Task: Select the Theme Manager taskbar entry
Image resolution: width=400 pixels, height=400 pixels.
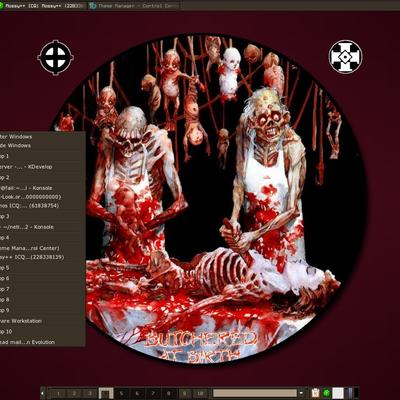Action: tap(134, 6)
